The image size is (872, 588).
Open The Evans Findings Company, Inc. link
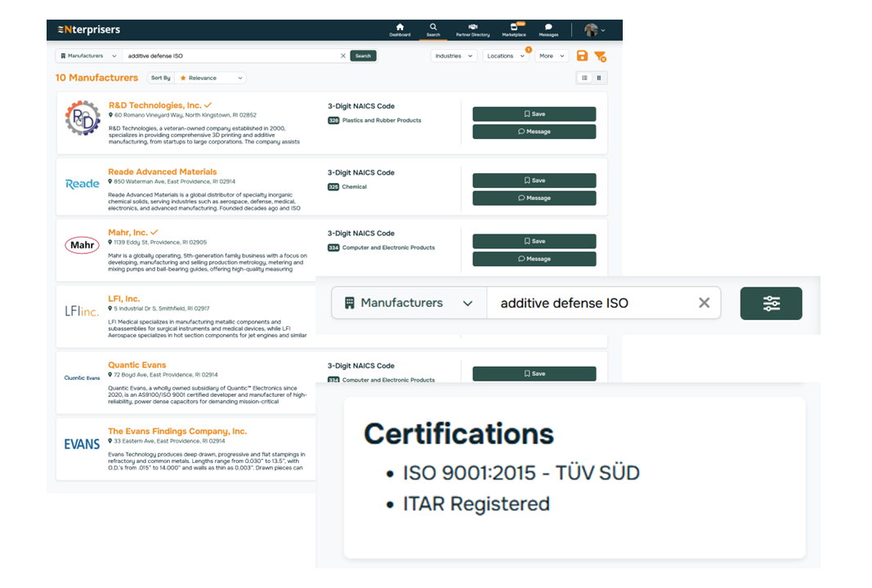(x=177, y=430)
